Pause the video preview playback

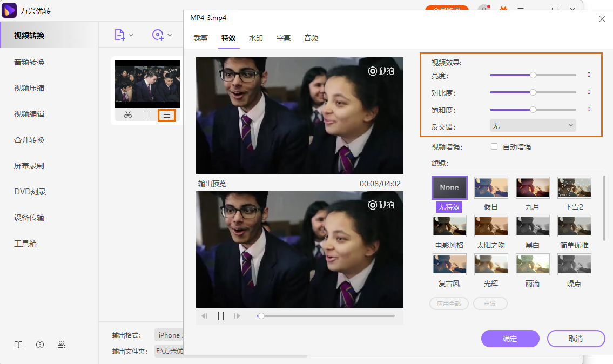pyautogui.click(x=221, y=316)
